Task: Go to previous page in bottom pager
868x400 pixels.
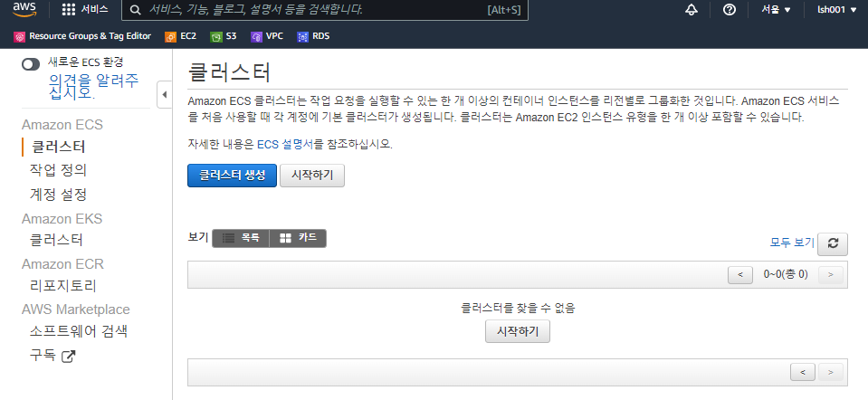Action: click(803, 372)
